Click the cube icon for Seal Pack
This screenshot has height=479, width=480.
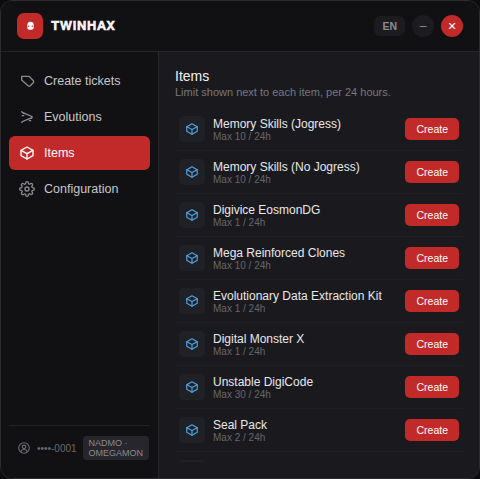click(192, 430)
